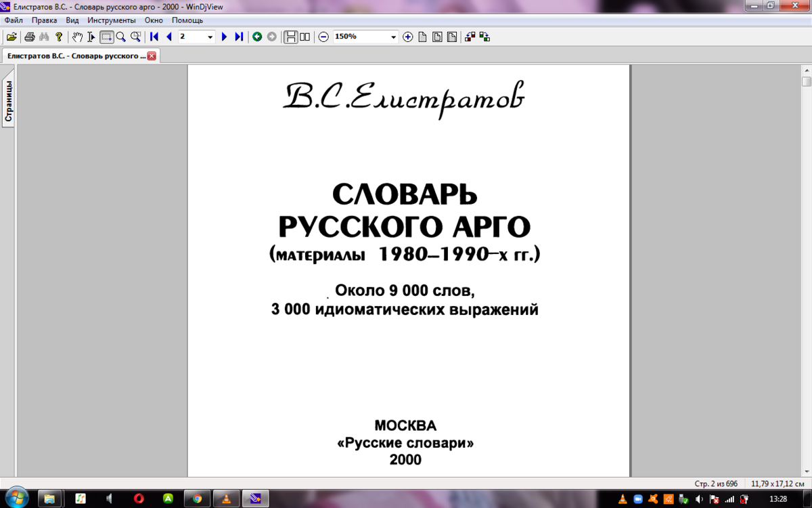Viewport: 812px width, 508px height.
Task: Select the Елистратов В.С. document tab
Action: click(76, 56)
